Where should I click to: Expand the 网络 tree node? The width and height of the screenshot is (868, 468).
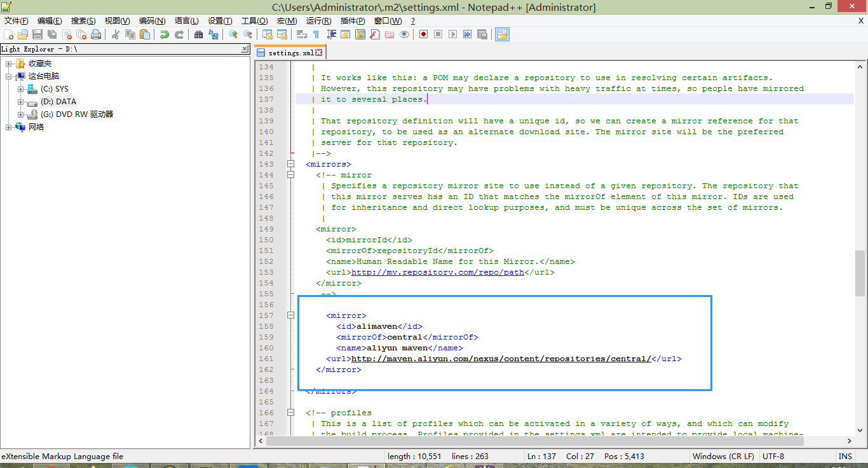tap(9, 127)
